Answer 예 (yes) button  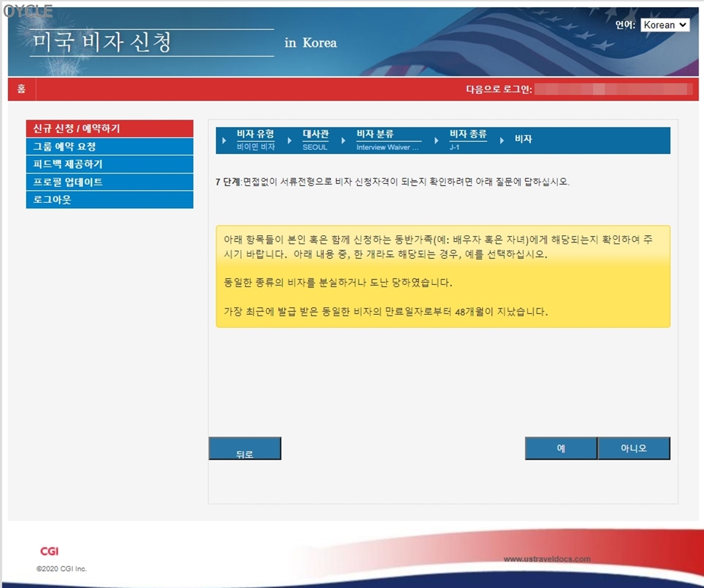point(561,448)
